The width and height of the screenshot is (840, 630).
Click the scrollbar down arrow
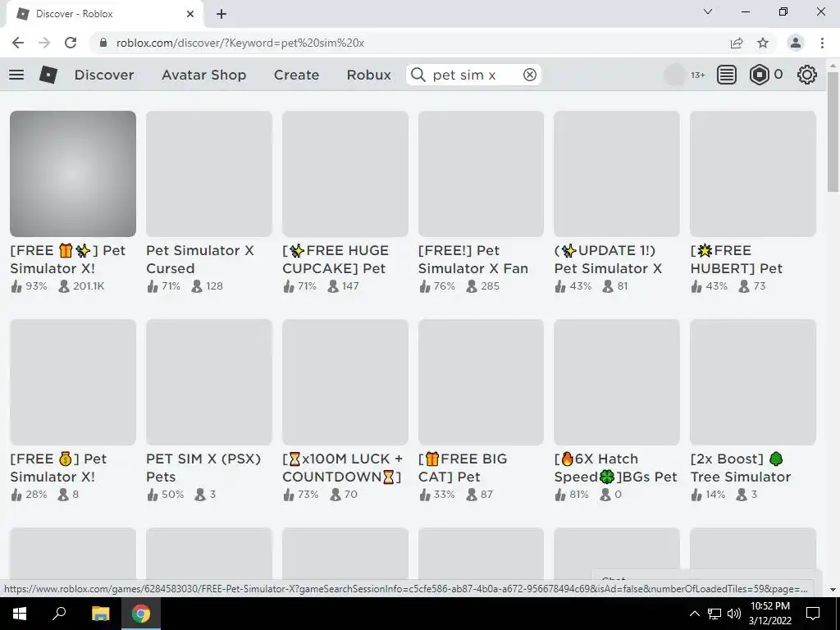click(x=833, y=589)
